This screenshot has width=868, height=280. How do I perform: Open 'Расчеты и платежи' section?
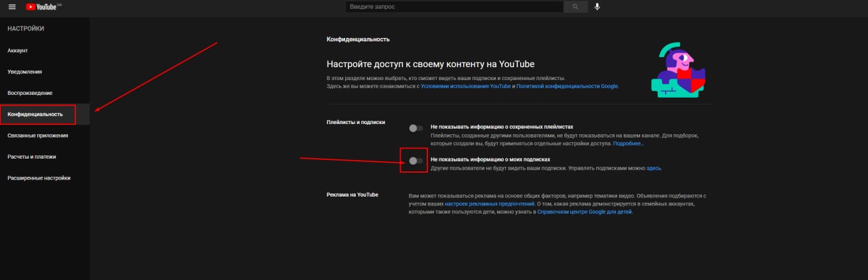[45, 157]
